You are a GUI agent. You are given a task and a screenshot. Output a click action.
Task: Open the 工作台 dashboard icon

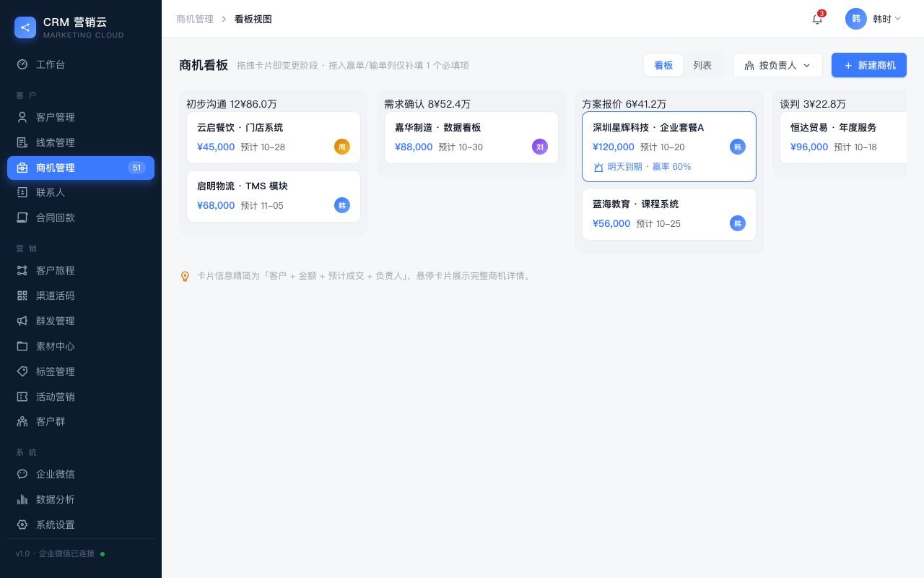[22, 64]
